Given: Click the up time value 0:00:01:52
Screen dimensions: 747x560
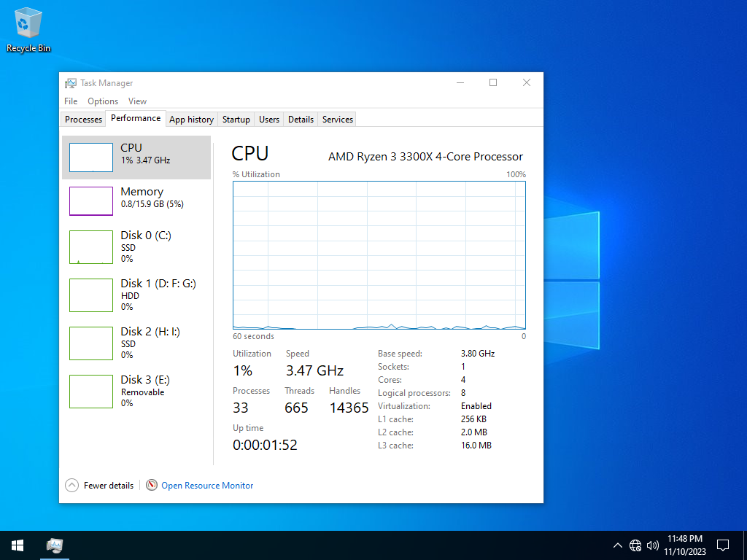Looking at the screenshot, I should tap(265, 445).
